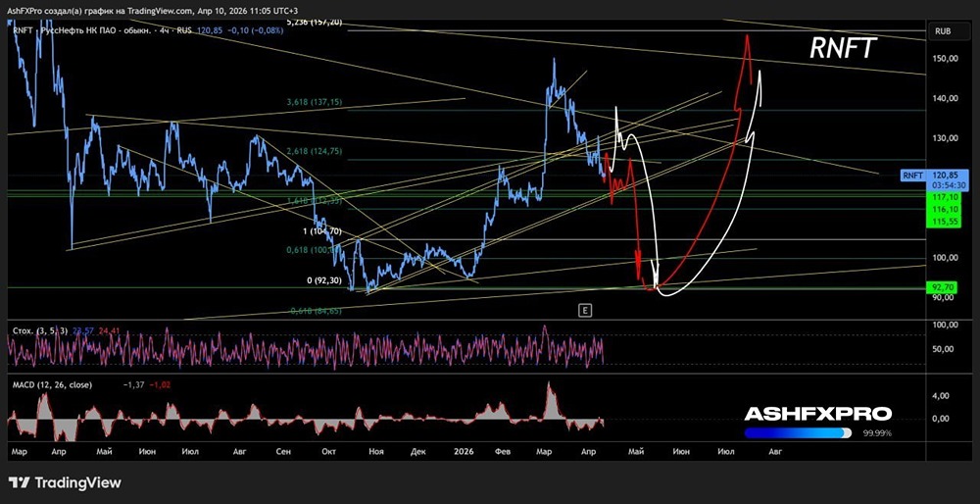Image resolution: width=980 pixels, height=504 pixels.
Task: Click the 99.99% percentage text
Action: pyautogui.click(x=877, y=432)
